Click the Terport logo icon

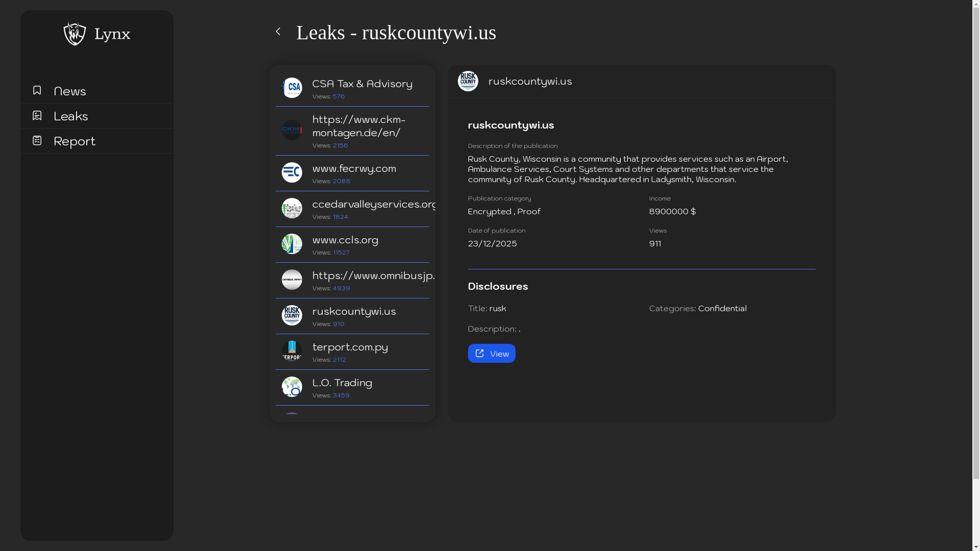point(292,351)
